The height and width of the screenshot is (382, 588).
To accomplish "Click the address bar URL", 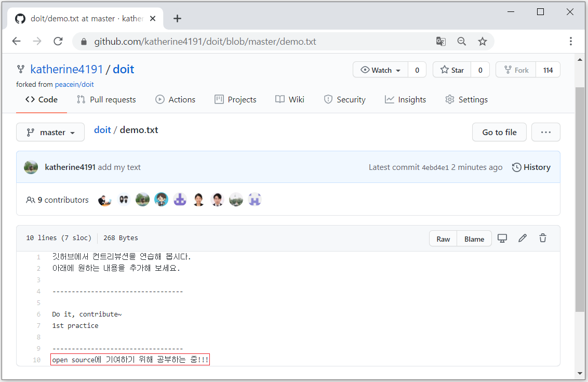I will pyautogui.click(x=205, y=42).
